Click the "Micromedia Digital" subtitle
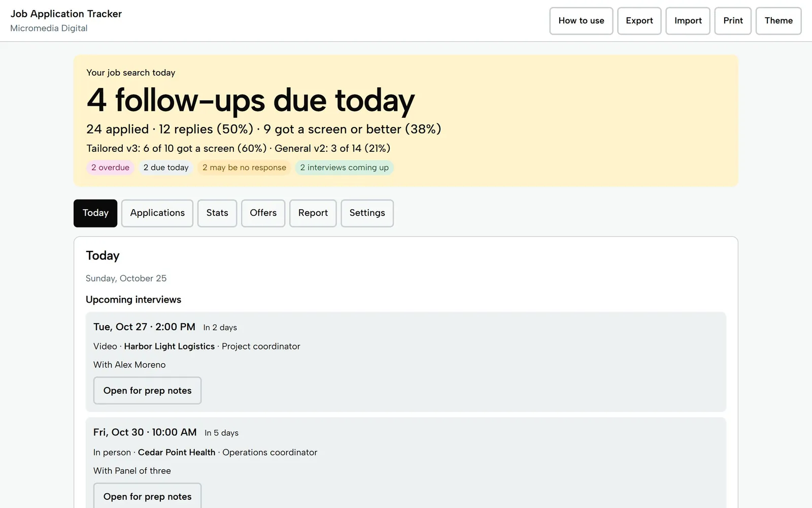This screenshot has width=812, height=508. click(49, 28)
